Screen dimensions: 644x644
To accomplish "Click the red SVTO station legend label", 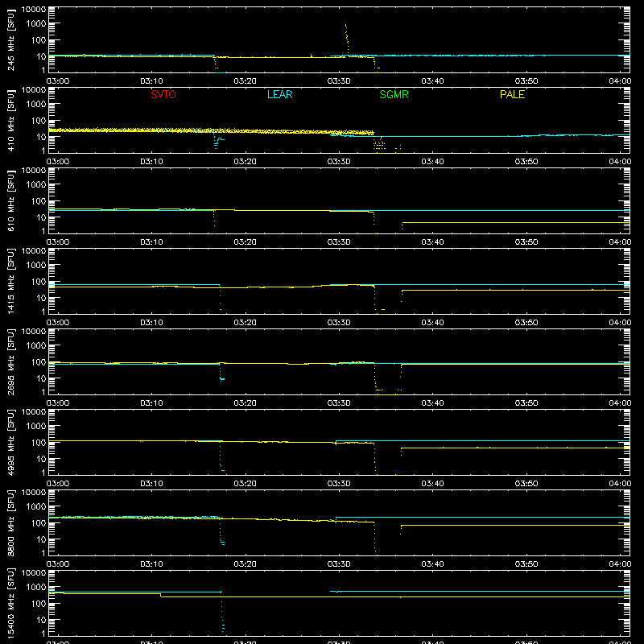I will coord(163,94).
